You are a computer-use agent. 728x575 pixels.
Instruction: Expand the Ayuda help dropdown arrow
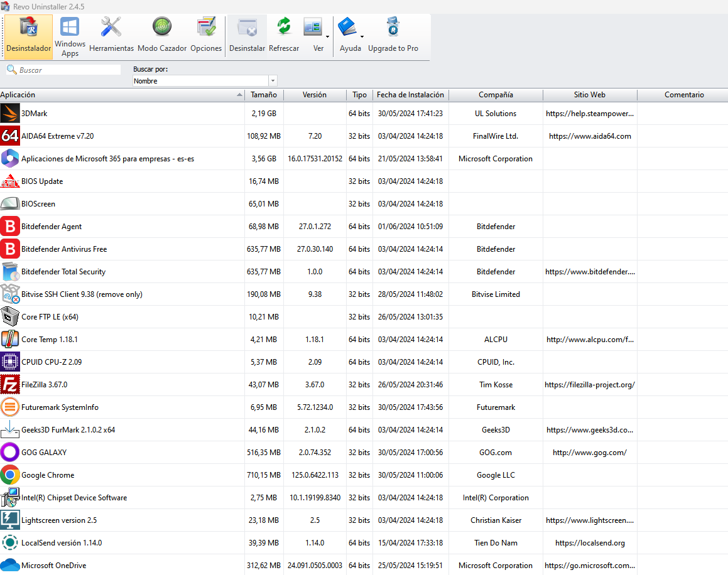362,36
